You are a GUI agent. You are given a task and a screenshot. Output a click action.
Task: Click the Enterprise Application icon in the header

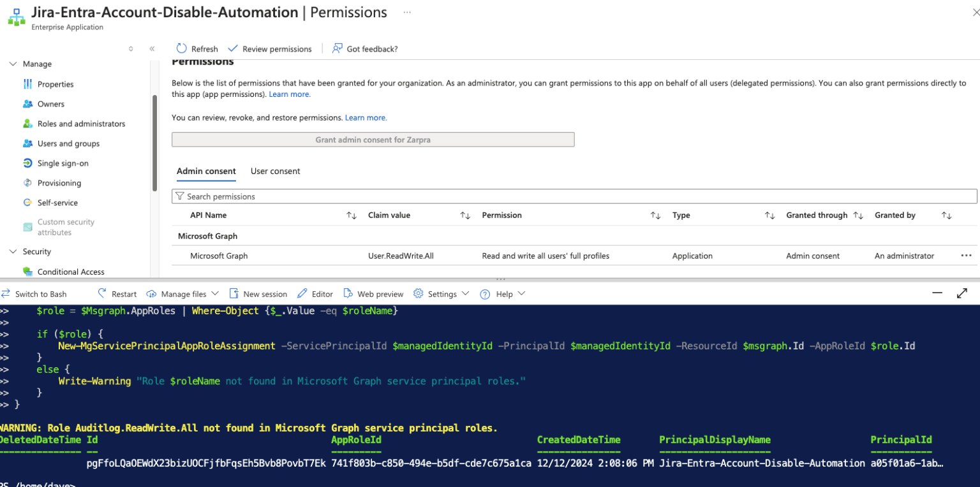click(x=16, y=16)
